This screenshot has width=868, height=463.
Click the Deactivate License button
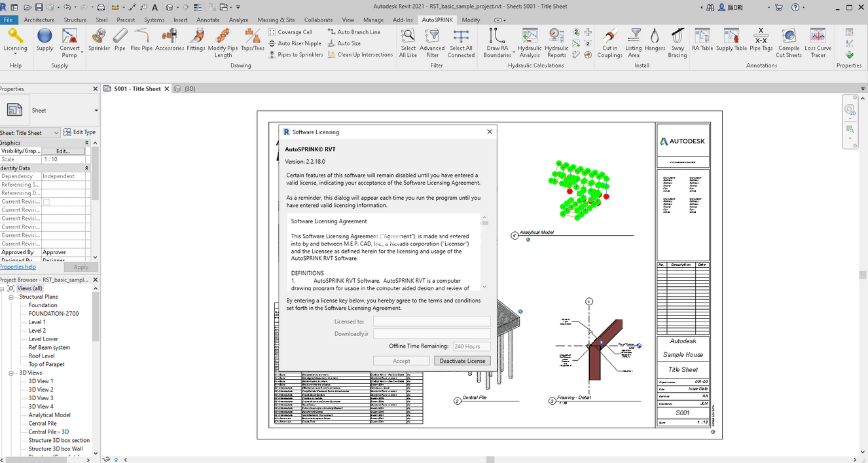pos(462,361)
